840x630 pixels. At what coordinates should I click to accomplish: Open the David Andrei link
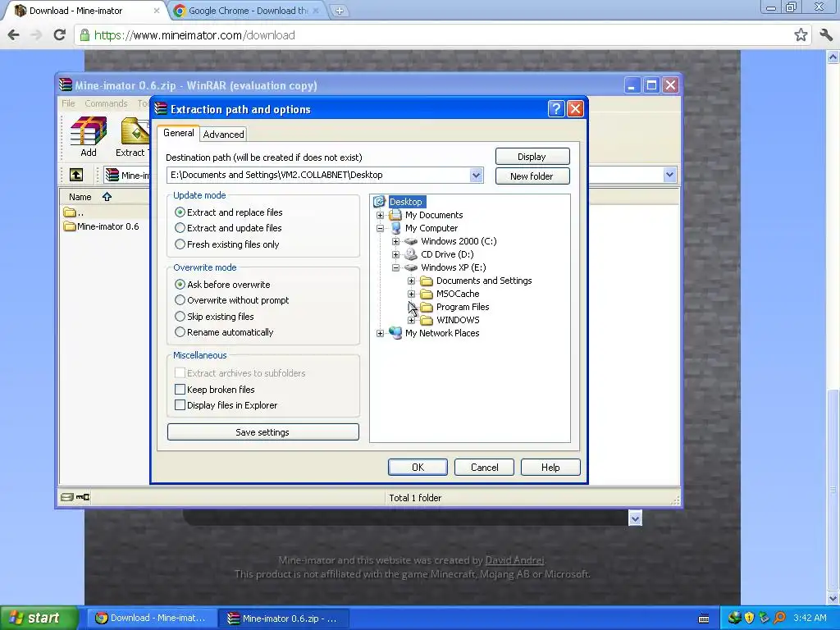(514, 559)
